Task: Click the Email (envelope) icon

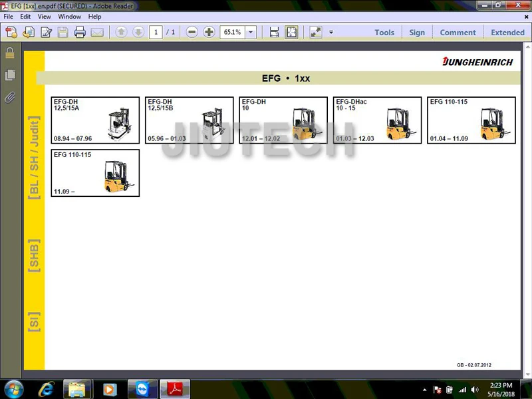Action: [97, 32]
